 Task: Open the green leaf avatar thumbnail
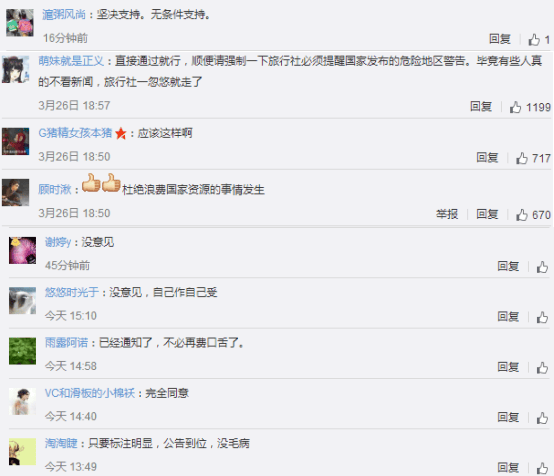click(22, 351)
